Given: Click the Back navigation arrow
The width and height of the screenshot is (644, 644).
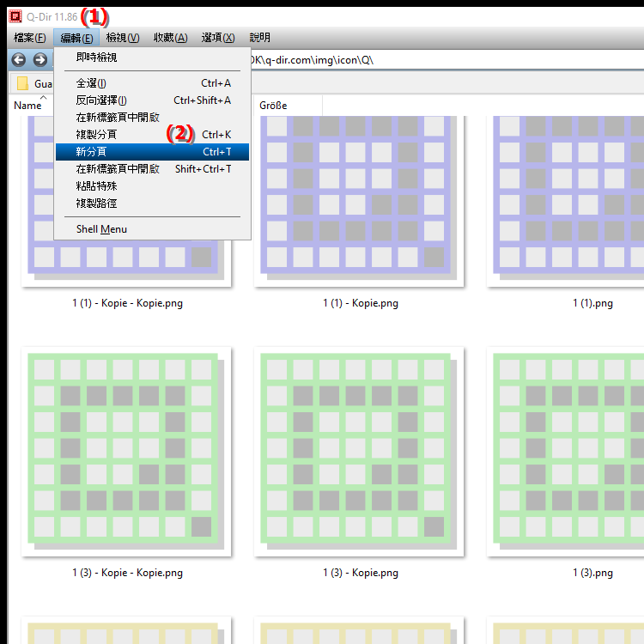Looking at the screenshot, I should [18, 60].
